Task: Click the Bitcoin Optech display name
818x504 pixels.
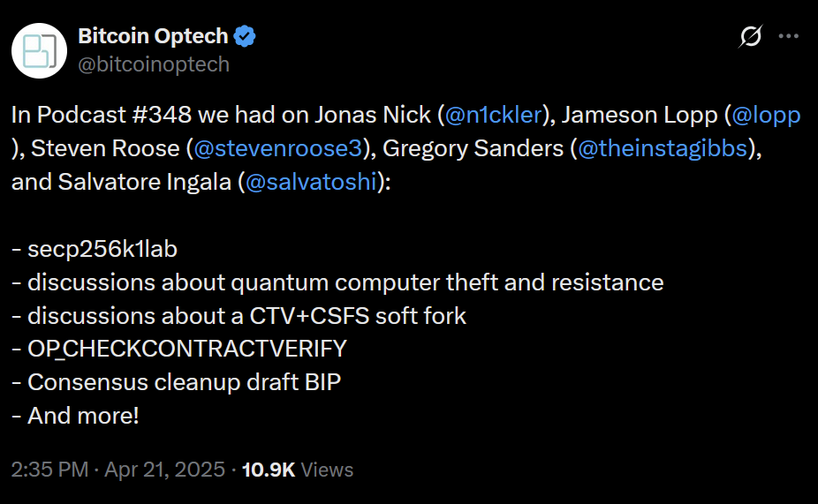Action: pyautogui.click(x=153, y=36)
